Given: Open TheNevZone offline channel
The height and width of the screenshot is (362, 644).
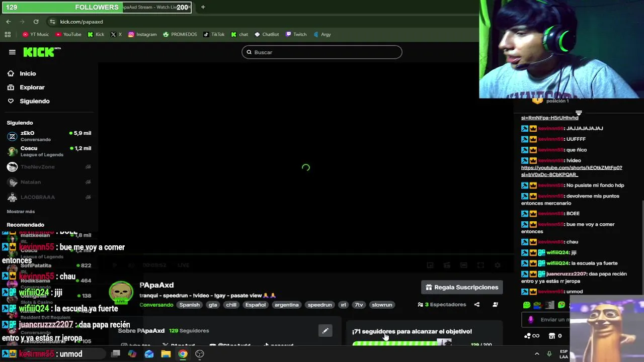Looking at the screenshot, I should (x=49, y=167).
